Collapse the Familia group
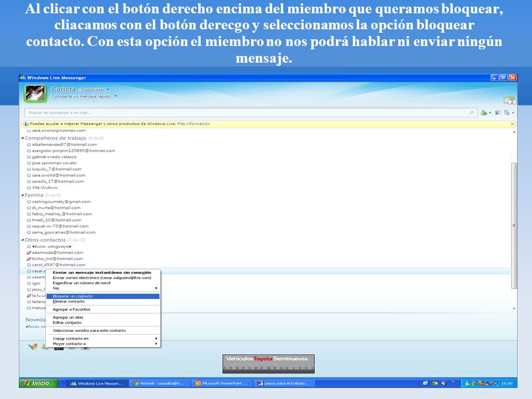 click(x=23, y=195)
